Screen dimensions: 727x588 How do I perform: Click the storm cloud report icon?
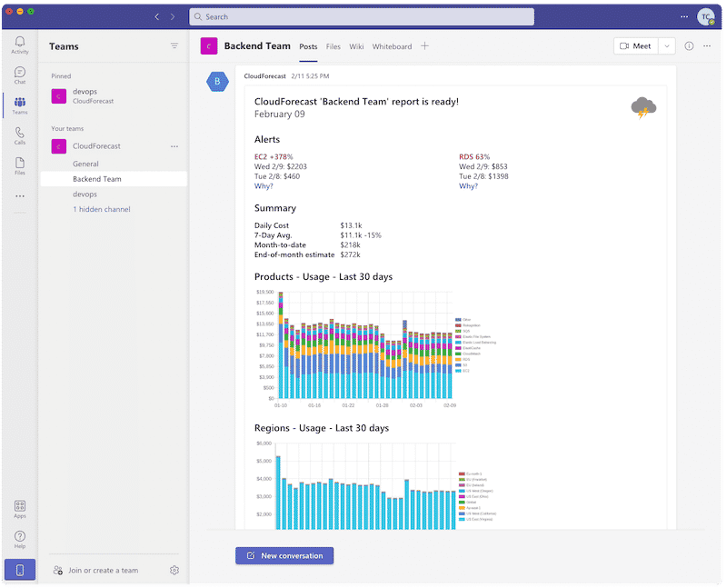point(643,107)
